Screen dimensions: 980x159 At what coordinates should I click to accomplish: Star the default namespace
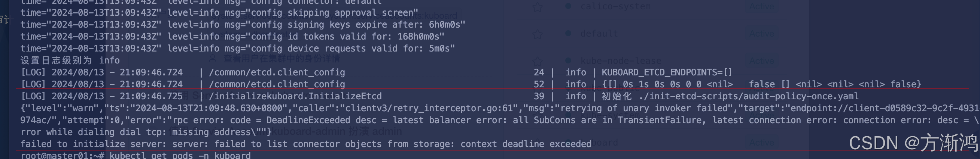(538, 34)
